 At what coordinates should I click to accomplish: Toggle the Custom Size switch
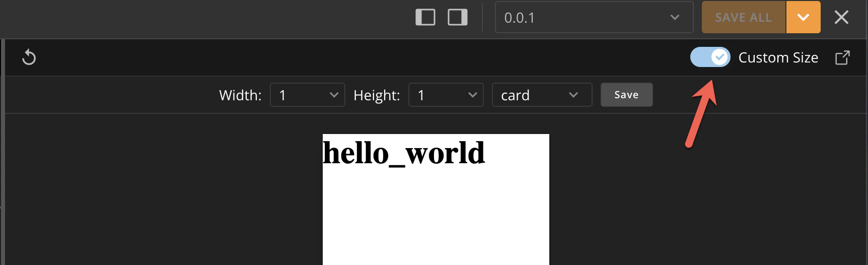point(710,57)
